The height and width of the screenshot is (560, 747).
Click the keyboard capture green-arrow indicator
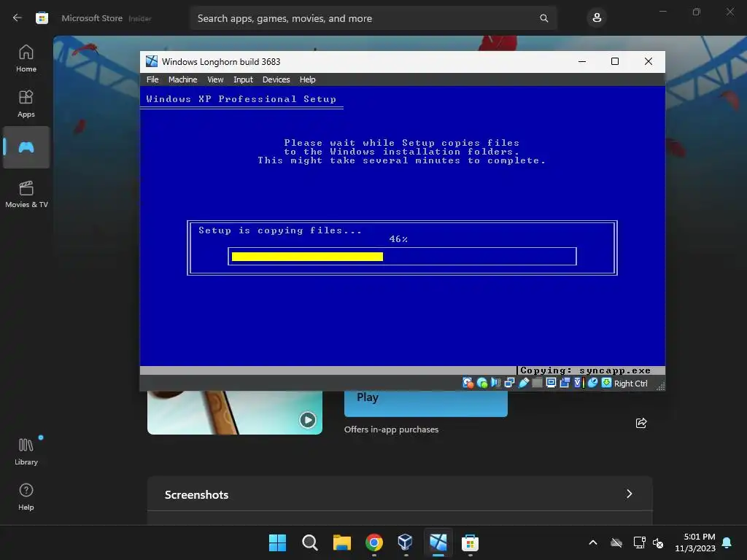click(606, 383)
